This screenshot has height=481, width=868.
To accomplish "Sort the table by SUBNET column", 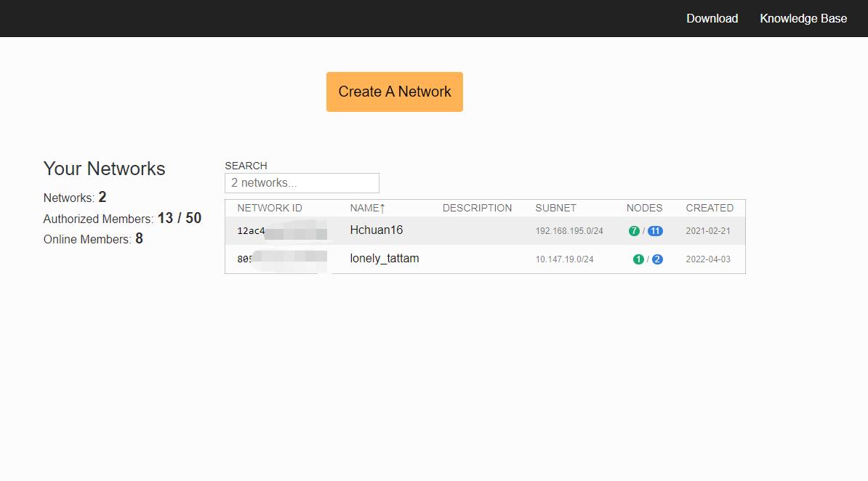I will point(555,208).
